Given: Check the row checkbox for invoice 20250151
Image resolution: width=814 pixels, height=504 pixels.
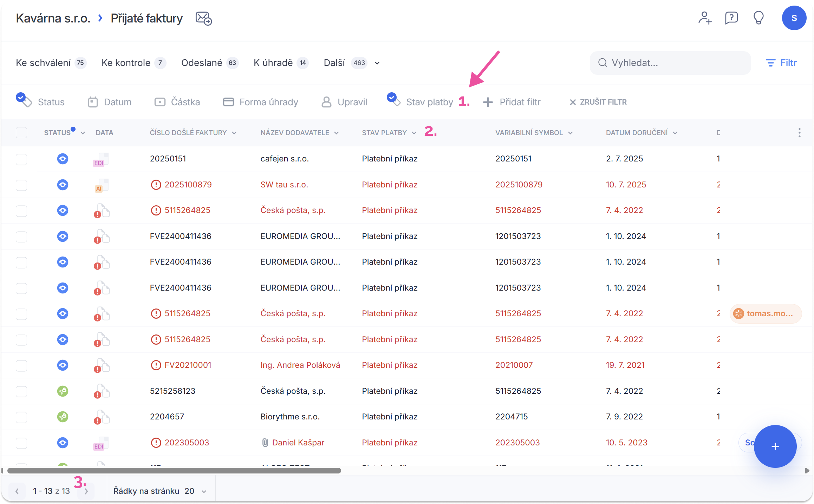Looking at the screenshot, I should [21, 159].
